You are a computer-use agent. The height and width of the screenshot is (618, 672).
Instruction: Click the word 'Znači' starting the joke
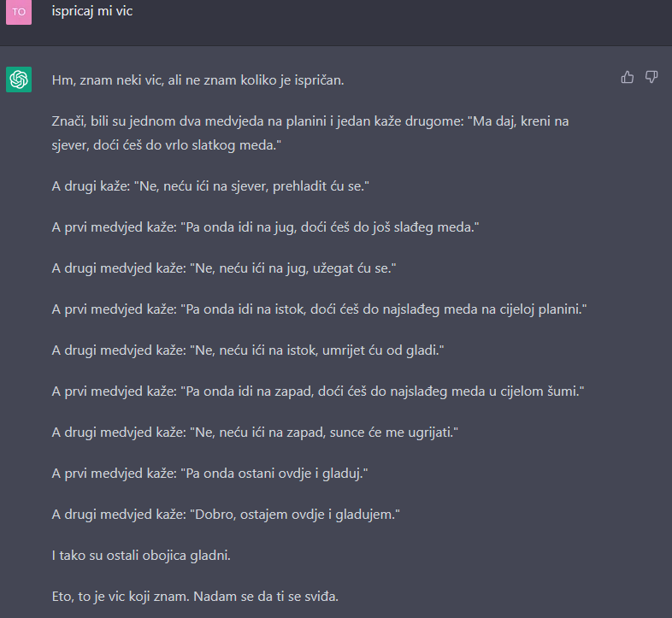click(x=69, y=121)
